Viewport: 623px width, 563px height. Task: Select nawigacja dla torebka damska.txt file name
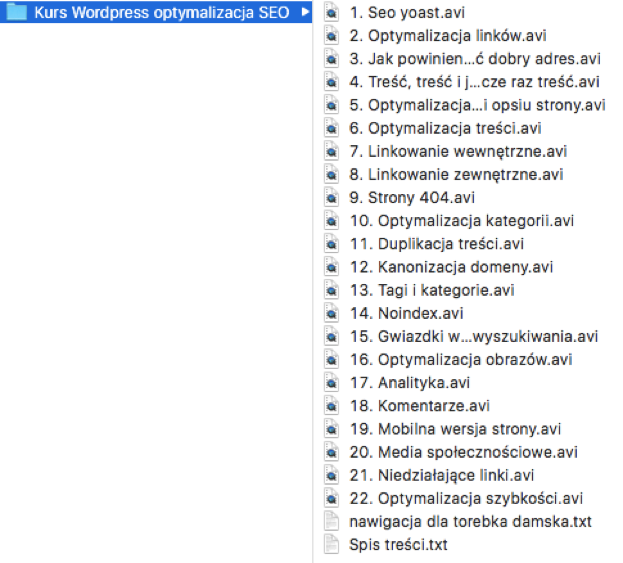coord(470,521)
